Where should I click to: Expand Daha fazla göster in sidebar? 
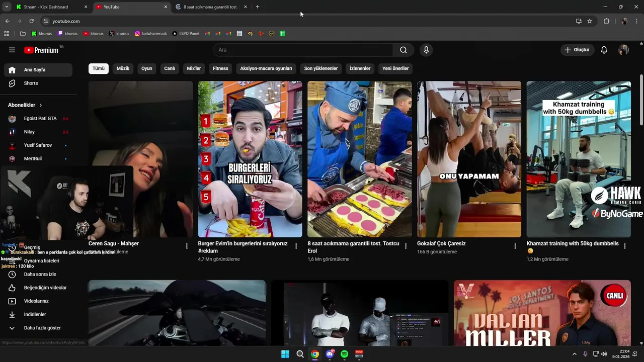[x=38, y=328]
